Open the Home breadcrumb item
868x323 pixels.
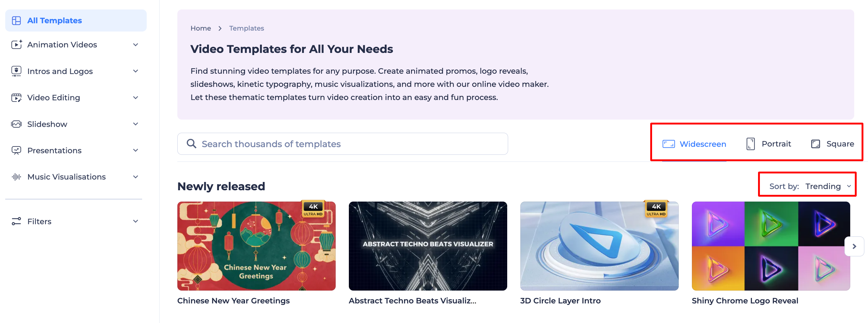point(201,28)
